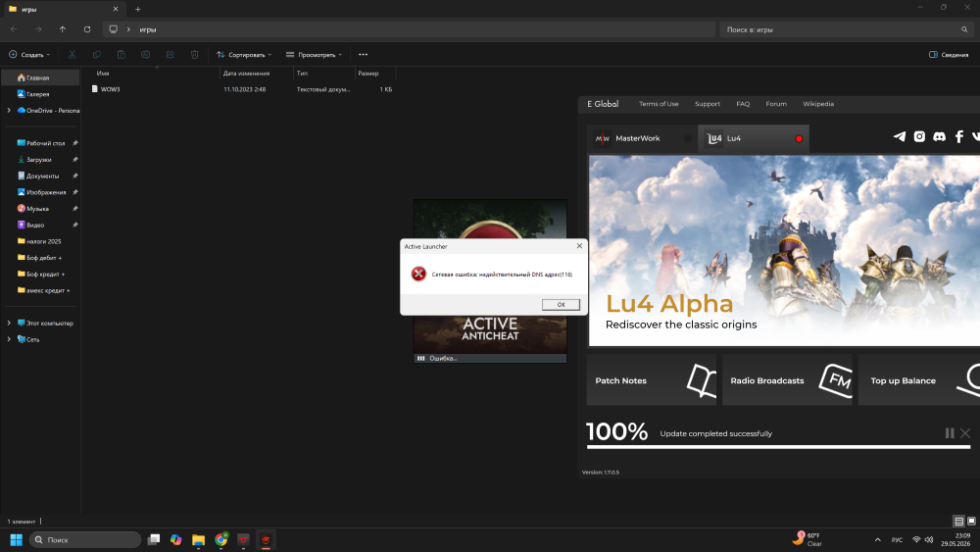
Task: Open Загрузки in the sidebar
Action: click(x=40, y=160)
